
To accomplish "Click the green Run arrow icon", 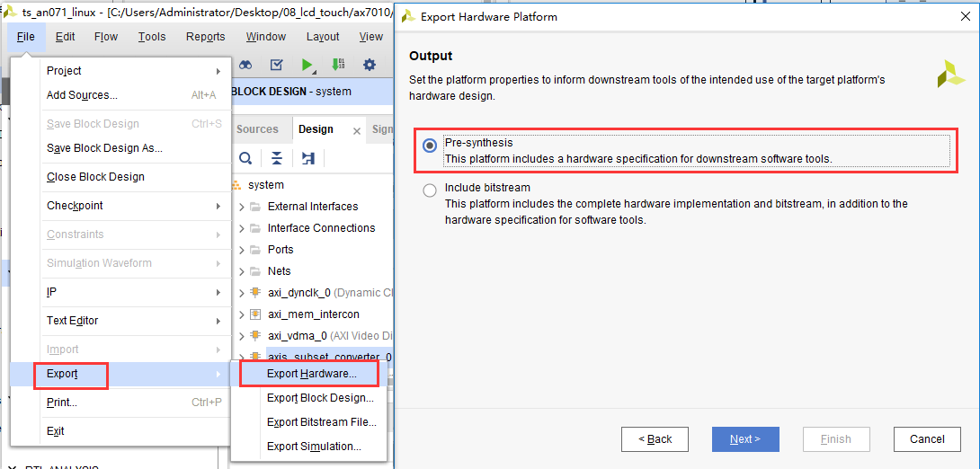I will pos(307,65).
